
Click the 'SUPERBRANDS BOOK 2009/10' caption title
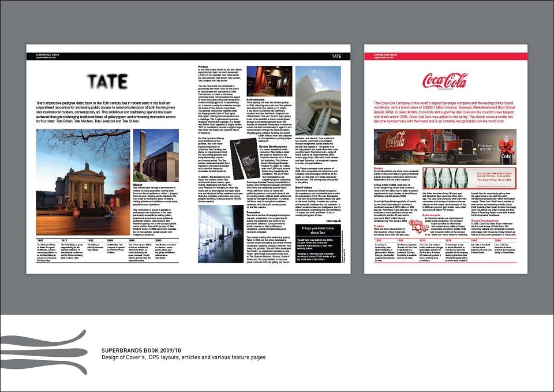coord(141,350)
